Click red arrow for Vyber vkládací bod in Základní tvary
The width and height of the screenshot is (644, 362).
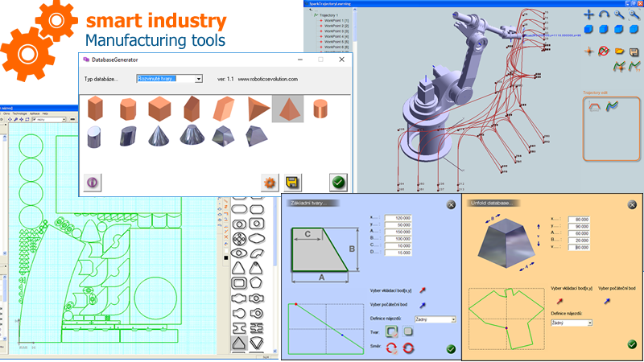pyautogui.click(x=422, y=290)
